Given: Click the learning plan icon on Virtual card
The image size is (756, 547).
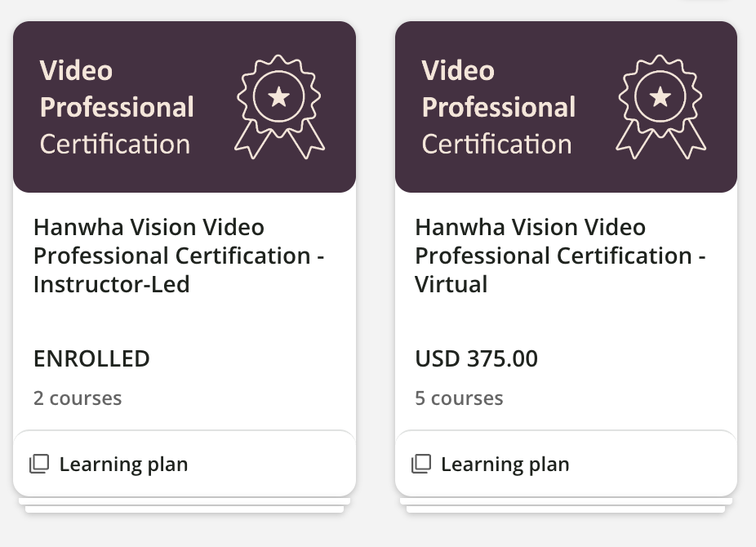Looking at the screenshot, I should [420, 465].
